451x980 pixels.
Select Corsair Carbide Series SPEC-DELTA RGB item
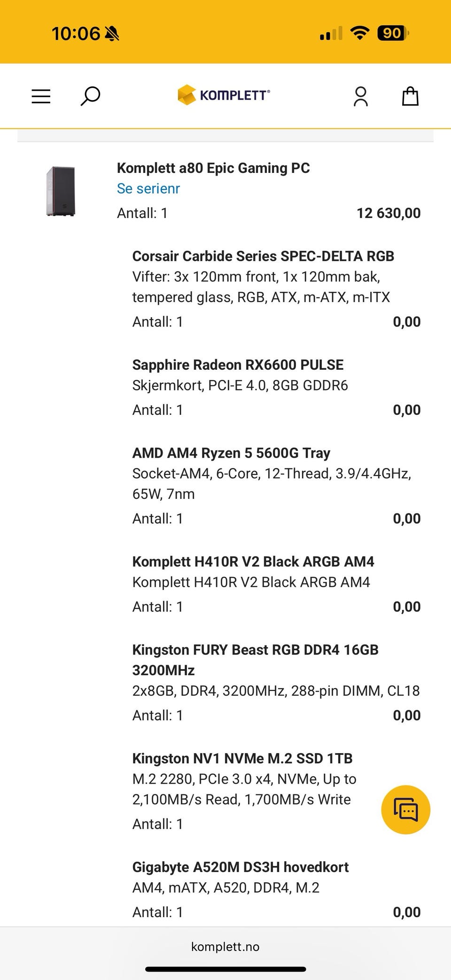tap(263, 256)
